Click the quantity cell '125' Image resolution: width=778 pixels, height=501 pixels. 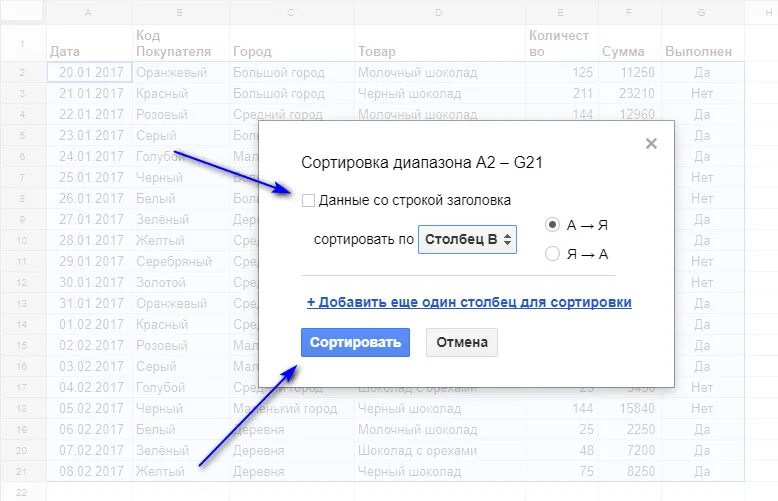tap(562, 72)
